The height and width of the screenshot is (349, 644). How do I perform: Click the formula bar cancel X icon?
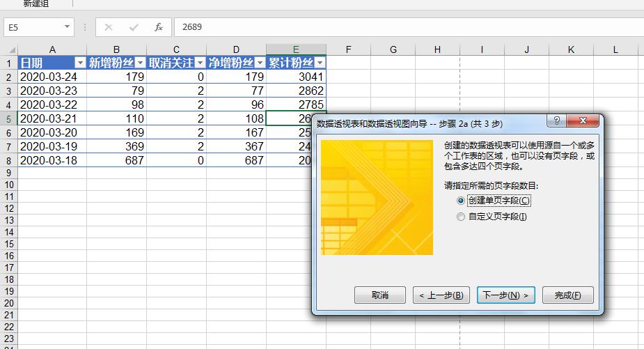click(x=109, y=27)
